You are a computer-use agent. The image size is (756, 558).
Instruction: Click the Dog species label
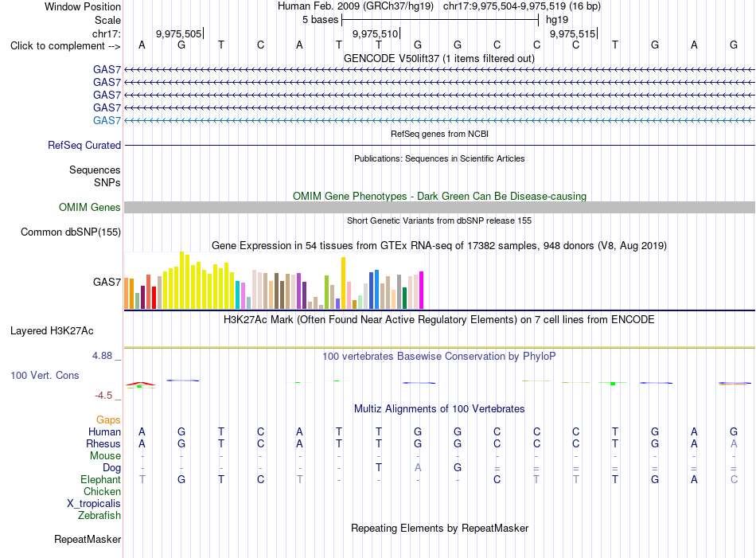[112, 468]
